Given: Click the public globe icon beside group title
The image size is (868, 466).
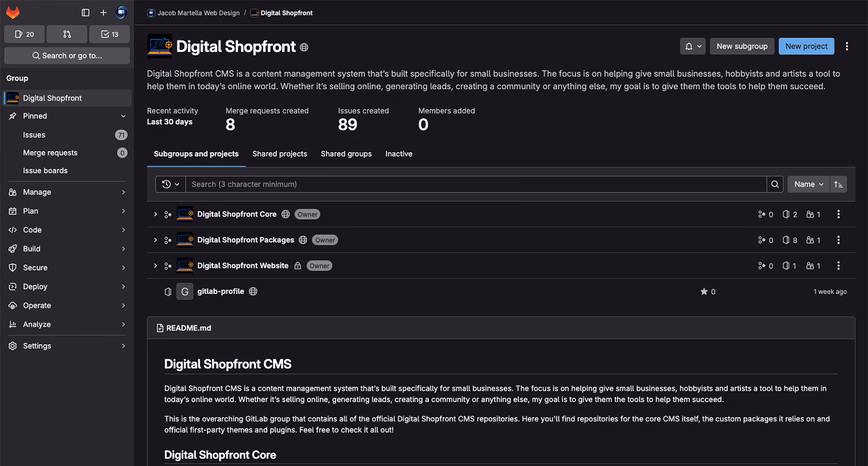Looking at the screenshot, I should click(x=304, y=47).
